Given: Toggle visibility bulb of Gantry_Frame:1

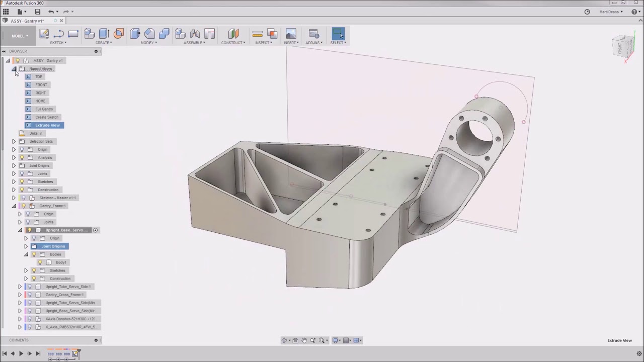Looking at the screenshot, I should pyautogui.click(x=23, y=206).
